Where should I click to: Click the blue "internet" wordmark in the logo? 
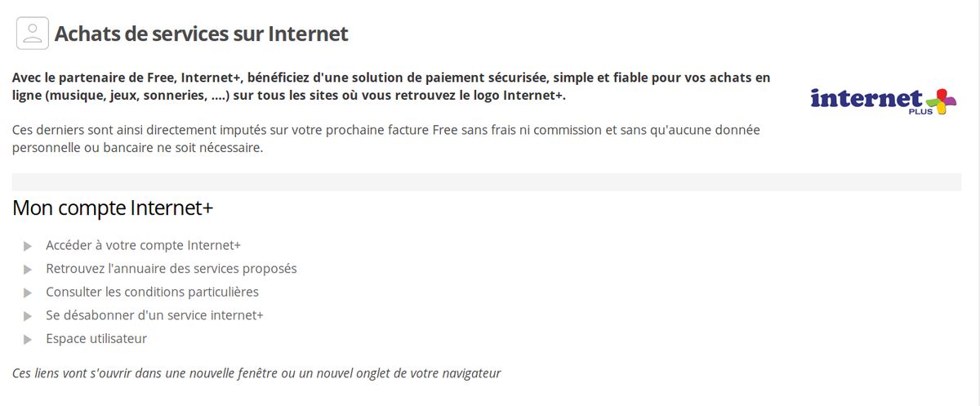click(866, 99)
